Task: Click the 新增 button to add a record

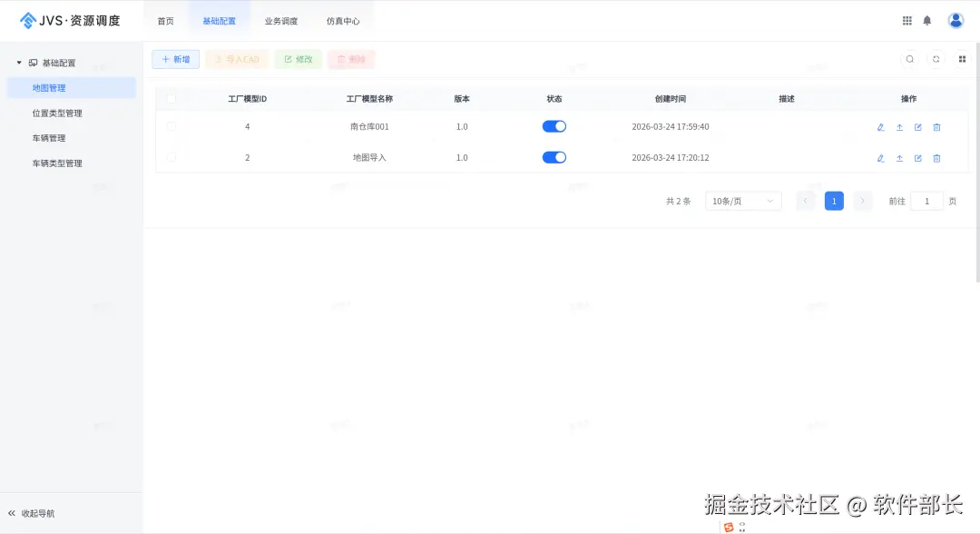Action: [x=175, y=58]
